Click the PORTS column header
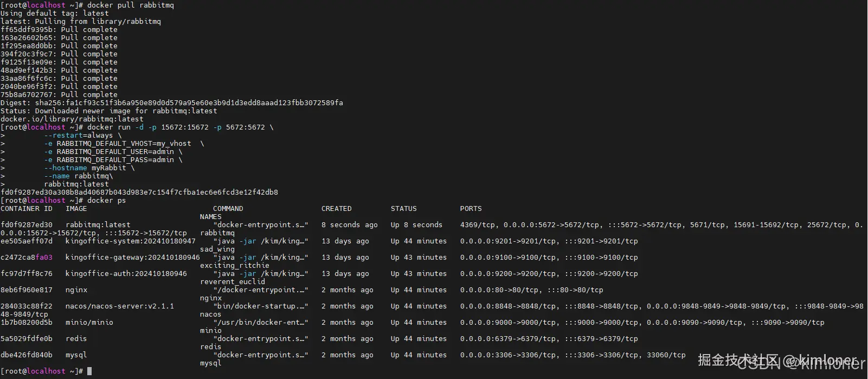Screen dimensions: 868x379 (x=471, y=209)
